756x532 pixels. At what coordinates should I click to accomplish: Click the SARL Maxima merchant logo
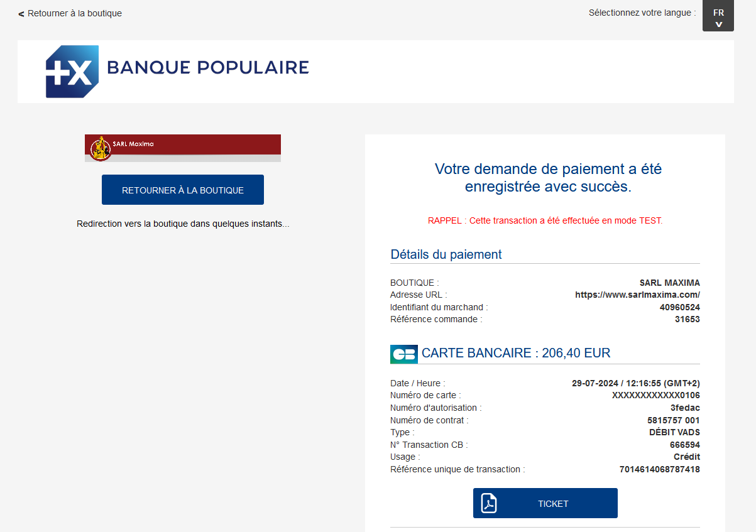click(x=100, y=148)
